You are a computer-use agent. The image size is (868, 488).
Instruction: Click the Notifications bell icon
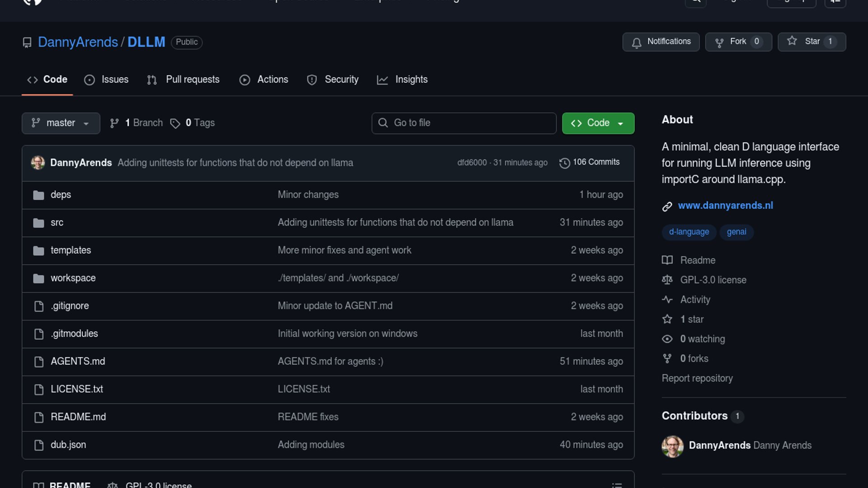tap(637, 42)
